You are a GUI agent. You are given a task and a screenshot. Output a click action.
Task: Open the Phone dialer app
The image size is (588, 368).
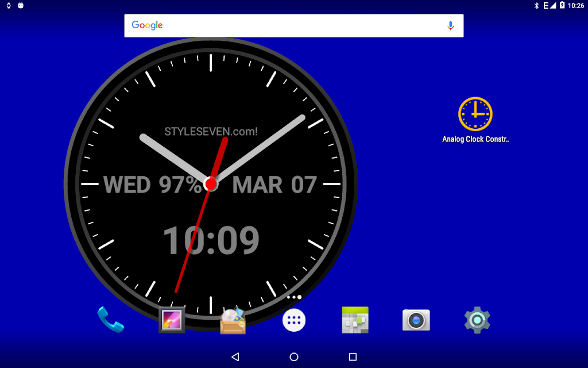[x=111, y=320]
